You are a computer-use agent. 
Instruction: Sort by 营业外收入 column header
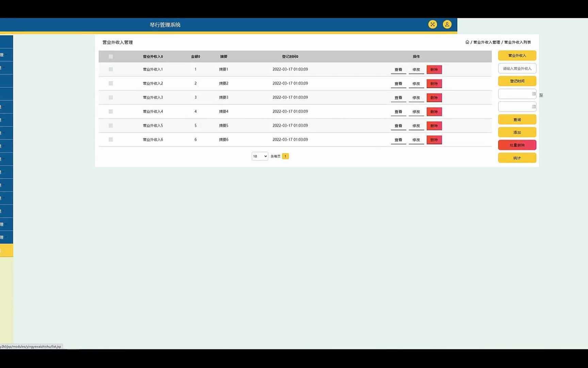click(x=153, y=57)
